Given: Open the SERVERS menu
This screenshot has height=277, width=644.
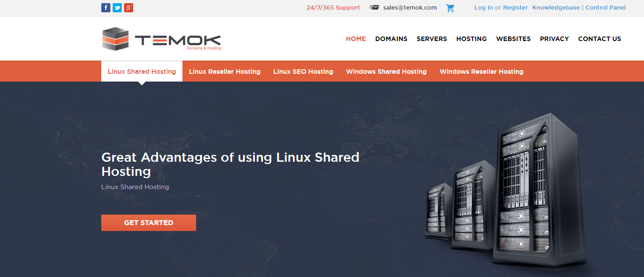Looking at the screenshot, I should click(432, 39).
